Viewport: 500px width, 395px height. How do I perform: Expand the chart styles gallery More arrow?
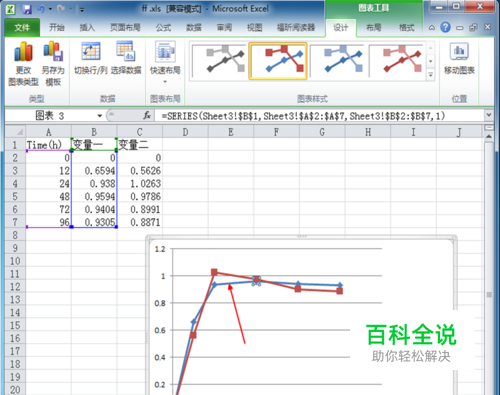[431, 75]
